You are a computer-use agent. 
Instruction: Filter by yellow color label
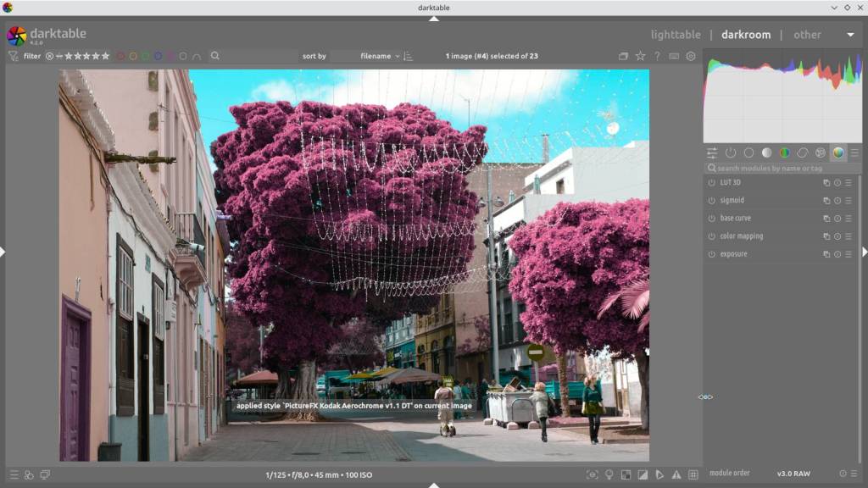point(133,56)
